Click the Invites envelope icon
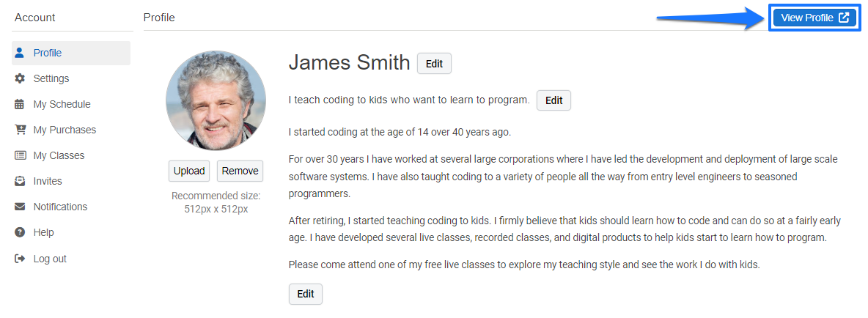The image size is (868, 318). (20, 181)
